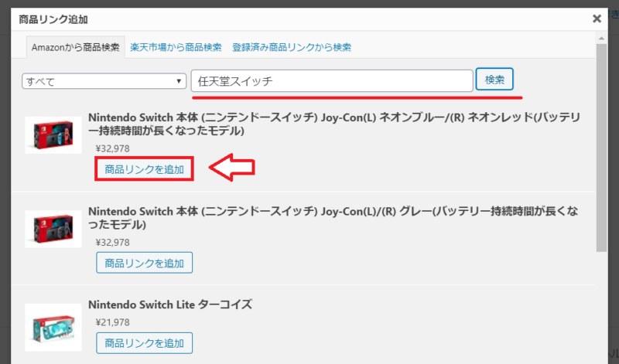Add product link for グレー Switch
Viewport: 619px width, 364px height.
(144, 263)
